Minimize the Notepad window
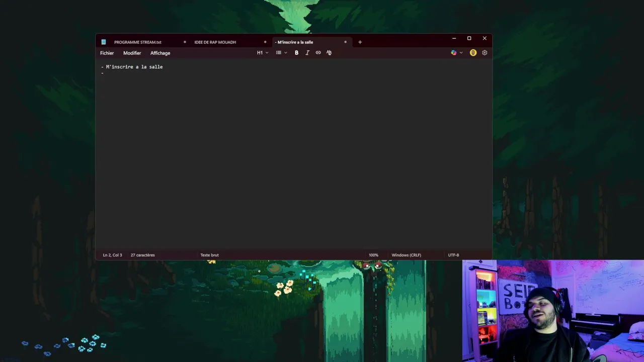The height and width of the screenshot is (362, 644). tap(454, 38)
